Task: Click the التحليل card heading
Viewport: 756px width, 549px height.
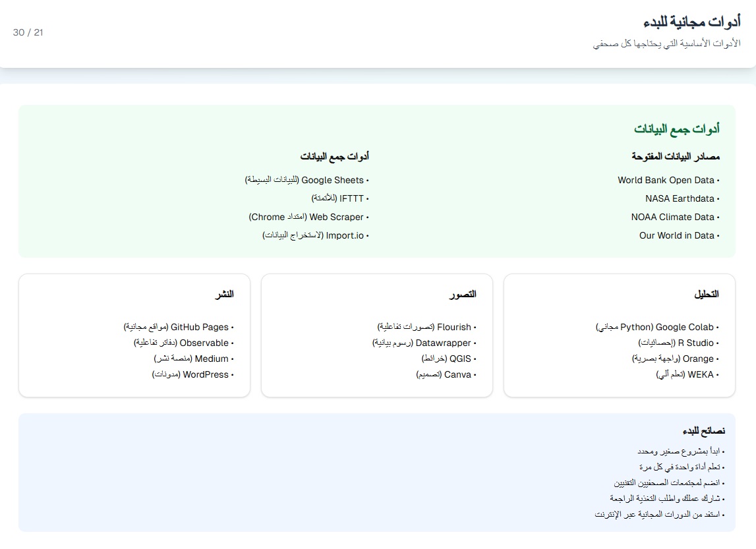Action: (707, 294)
